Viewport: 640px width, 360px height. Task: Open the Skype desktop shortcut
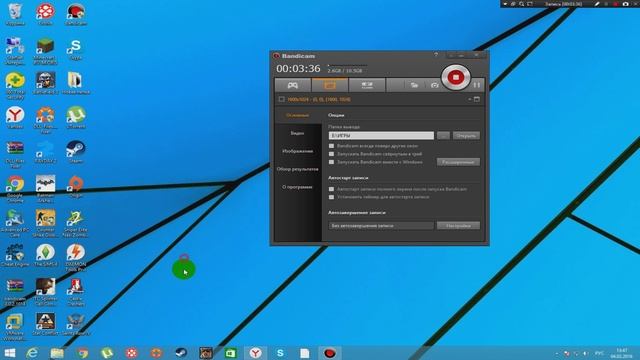pyautogui.click(x=76, y=49)
